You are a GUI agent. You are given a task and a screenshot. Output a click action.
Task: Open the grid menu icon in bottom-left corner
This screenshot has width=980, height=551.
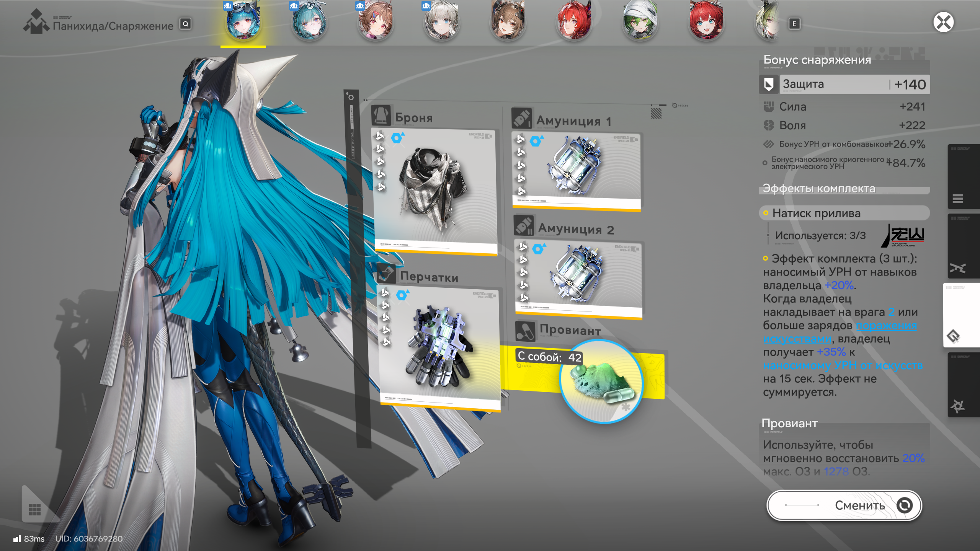point(35,509)
